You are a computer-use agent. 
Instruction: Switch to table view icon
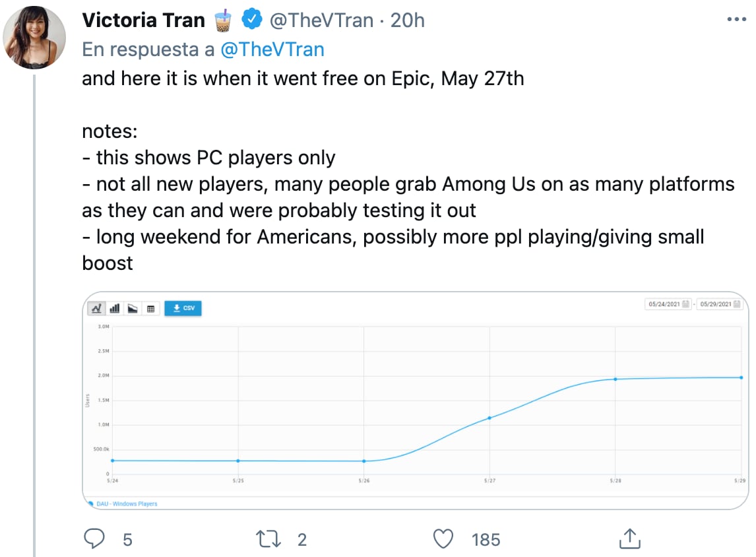pyautogui.click(x=150, y=308)
